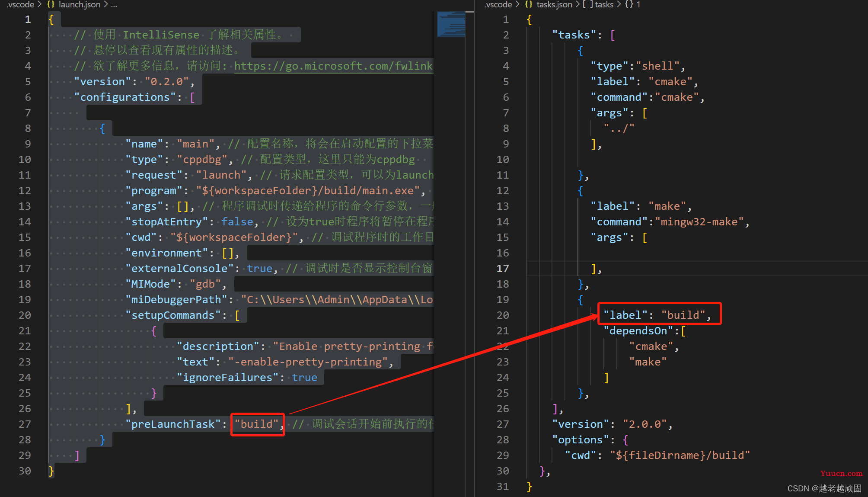
Task: Click line number 27 in launch.json
Action: (25, 424)
